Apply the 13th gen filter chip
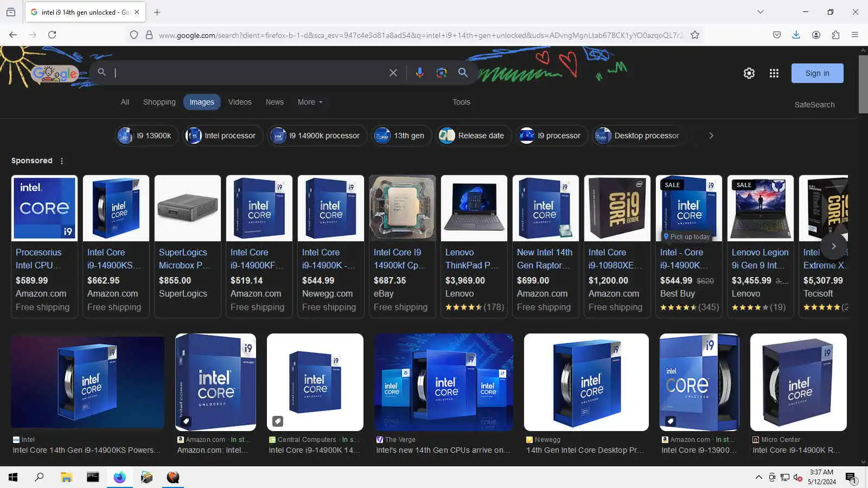868x488 pixels. click(401, 136)
